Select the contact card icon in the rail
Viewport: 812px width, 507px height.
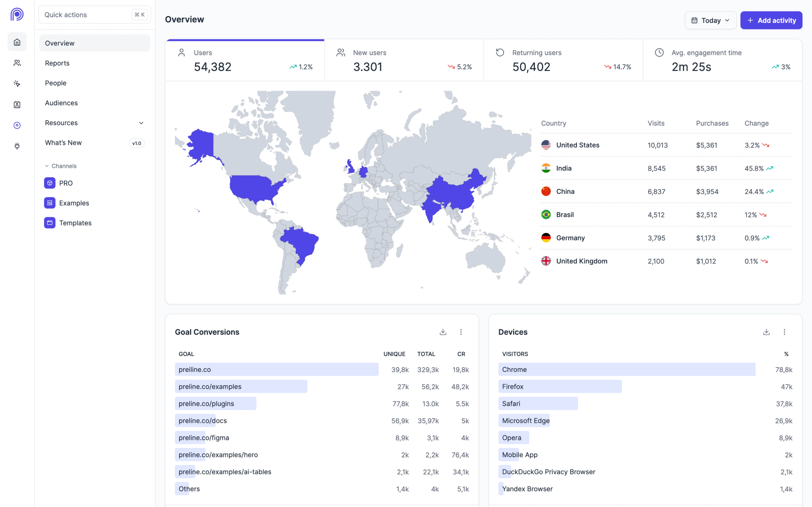(x=17, y=104)
